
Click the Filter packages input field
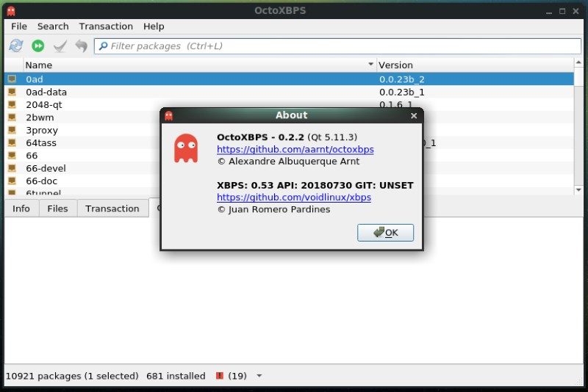(x=337, y=46)
